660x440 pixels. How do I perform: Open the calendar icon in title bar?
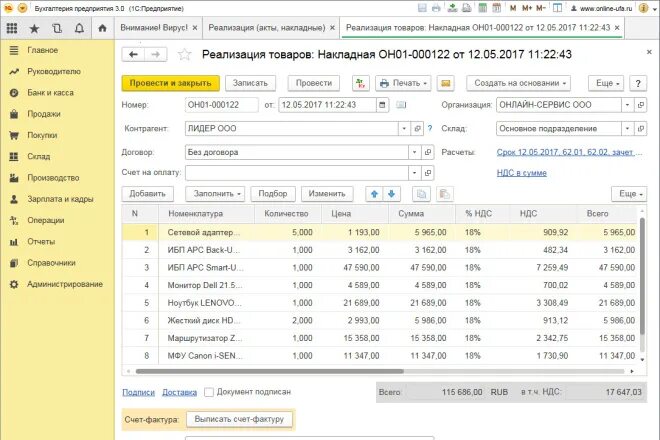click(x=497, y=8)
